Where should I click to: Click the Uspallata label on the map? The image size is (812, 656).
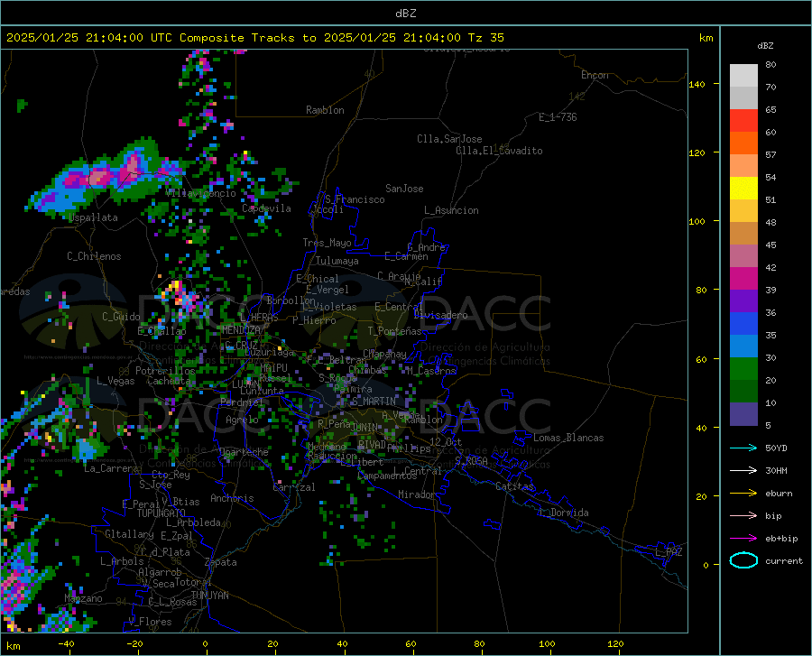pos(93,217)
